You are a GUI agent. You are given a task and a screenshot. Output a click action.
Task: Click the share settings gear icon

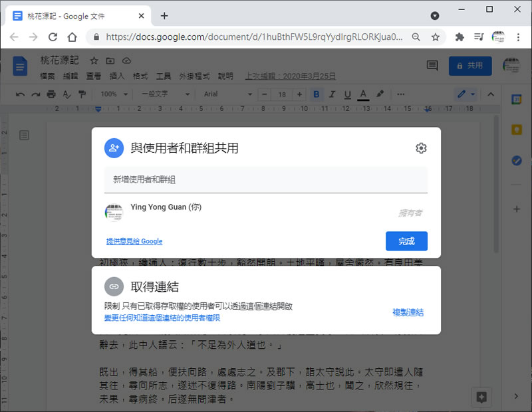coord(421,148)
